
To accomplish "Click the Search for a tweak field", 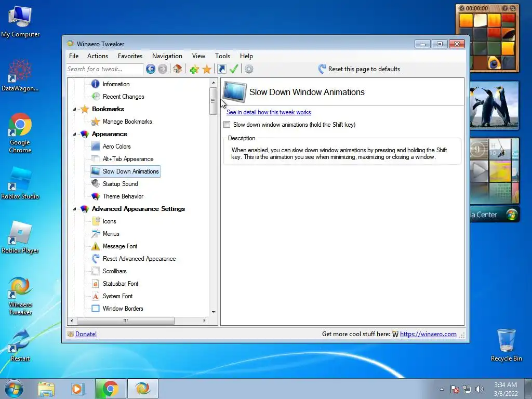I will (x=105, y=69).
